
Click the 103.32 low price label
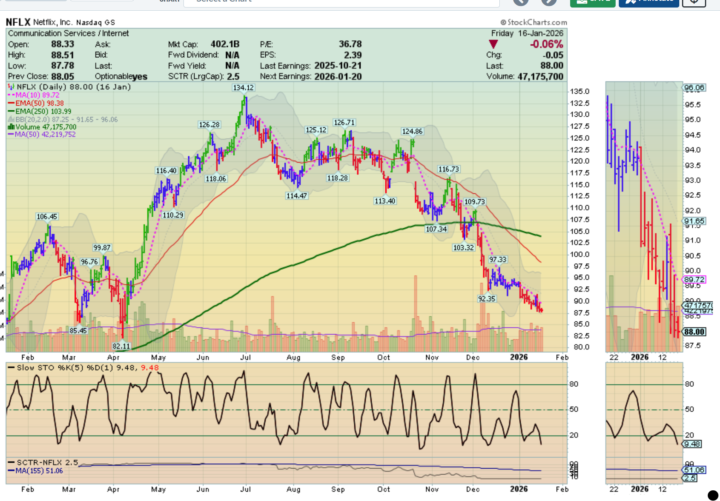[463, 248]
